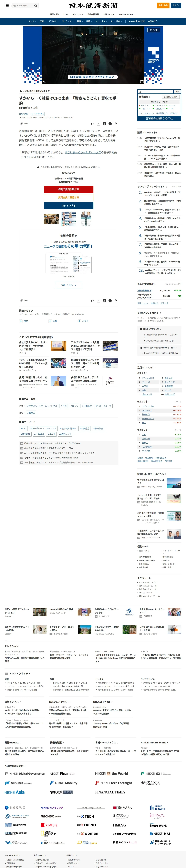Expand the 経済 nav dropdown
This screenshot has height=868, width=186.
tap(80, 21)
